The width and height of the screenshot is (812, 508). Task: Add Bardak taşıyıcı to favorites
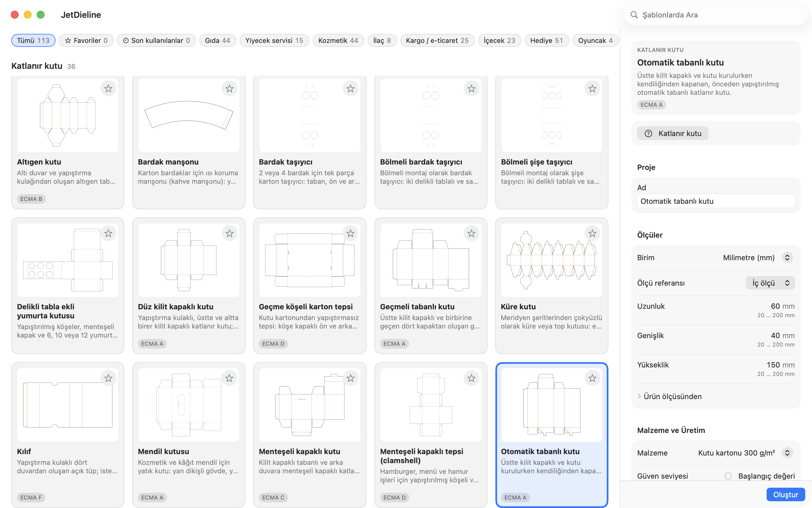click(x=350, y=89)
